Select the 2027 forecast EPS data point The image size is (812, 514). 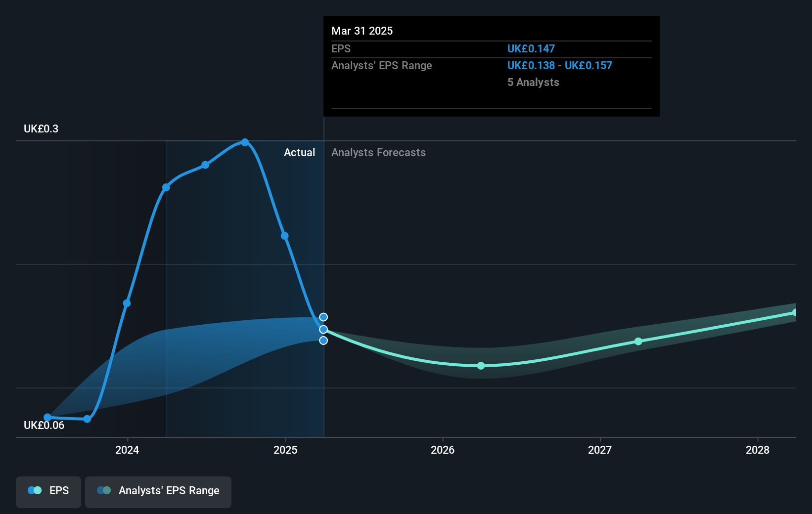638,342
